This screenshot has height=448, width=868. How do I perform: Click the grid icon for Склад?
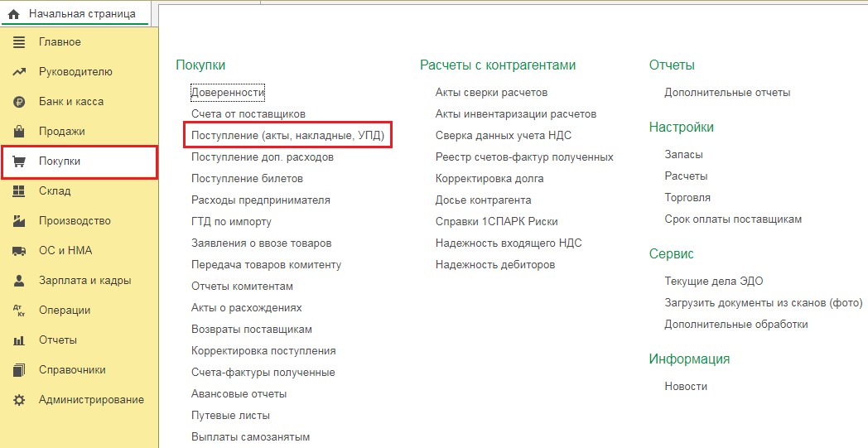tap(19, 191)
